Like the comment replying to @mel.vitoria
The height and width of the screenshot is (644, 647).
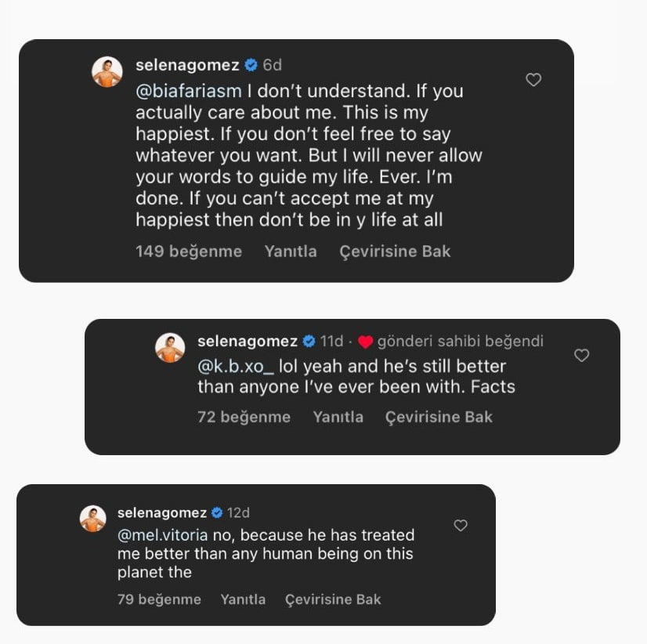point(461,526)
